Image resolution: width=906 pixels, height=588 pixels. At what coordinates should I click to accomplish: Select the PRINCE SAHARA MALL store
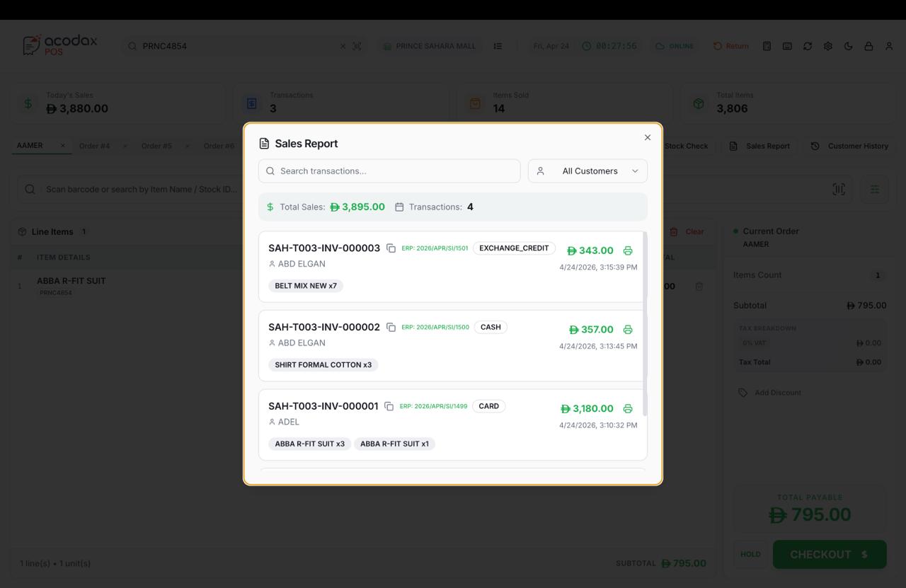[429, 46]
